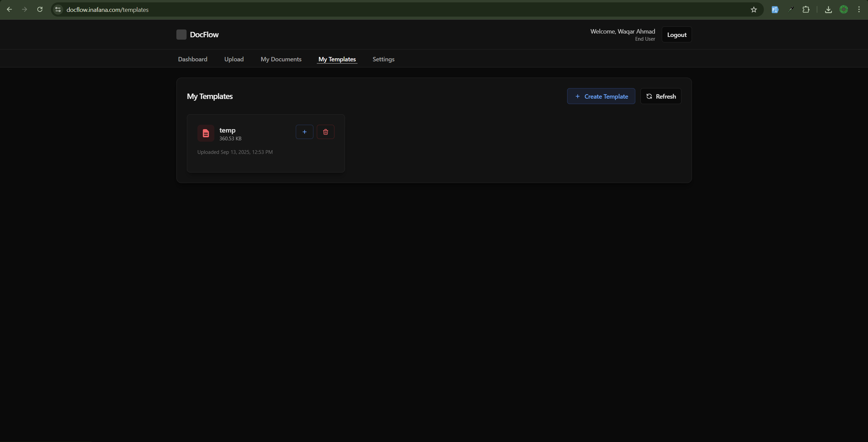This screenshot has height=442, width=868.
Task: Click the Refresh icon in the Refresh button
Action: (x=649, y=96)
